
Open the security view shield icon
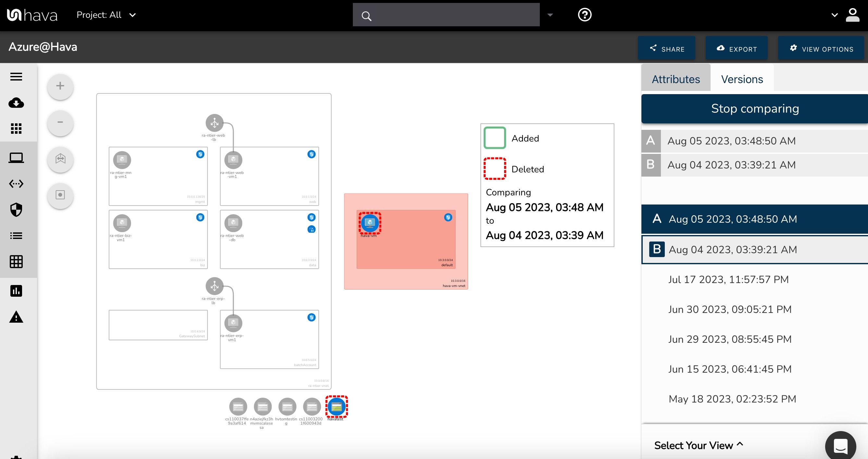pyautogui.click(x=16, y=210)
